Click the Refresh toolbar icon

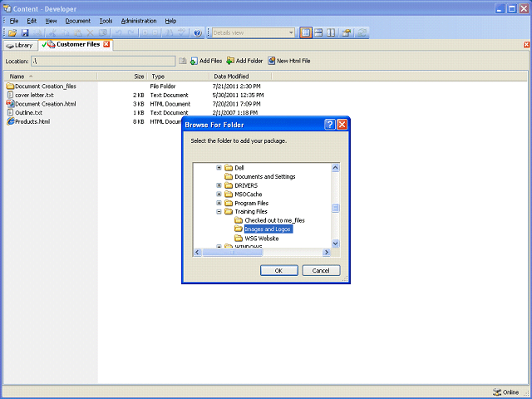362,32
